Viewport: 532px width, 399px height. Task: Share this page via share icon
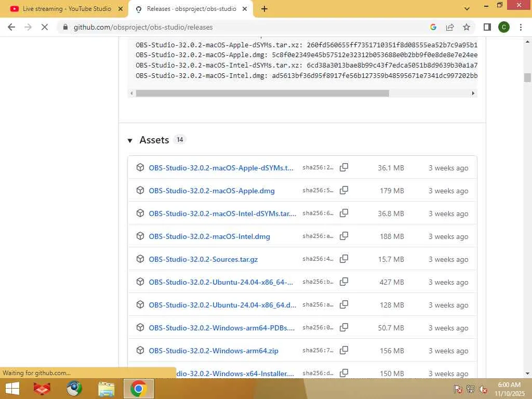click(x=450, y=27)
